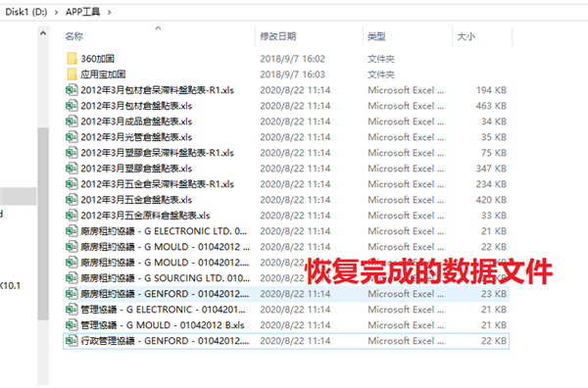588x388 pixels.
Task: Select file name 2012年3月五金原料倉盤點表.xls
Action: (x=145, y=216)
